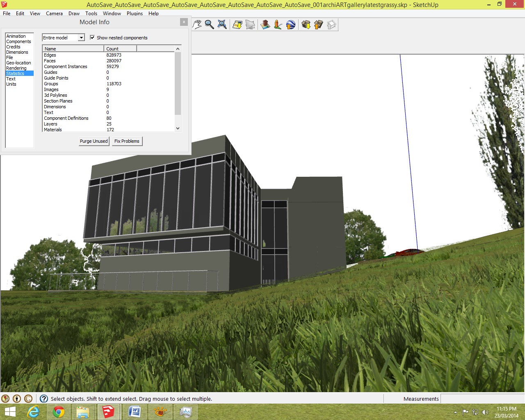Click the image viewer eye taskbar icon
525x420 pixels.
tap(160, 412)
